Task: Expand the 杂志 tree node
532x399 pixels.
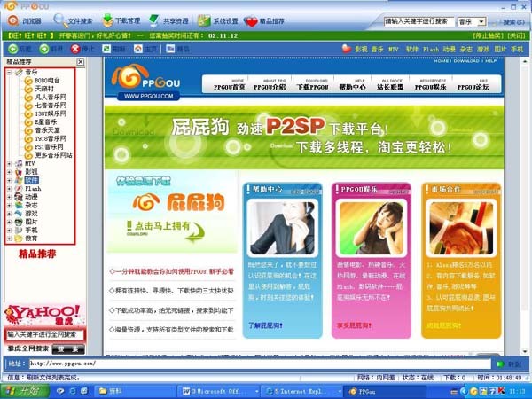Action: pos(10,206)
